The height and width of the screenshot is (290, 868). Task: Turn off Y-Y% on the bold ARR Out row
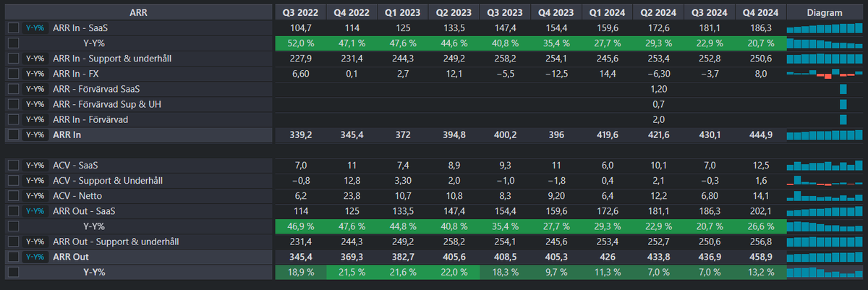click(x=35, y=257)
